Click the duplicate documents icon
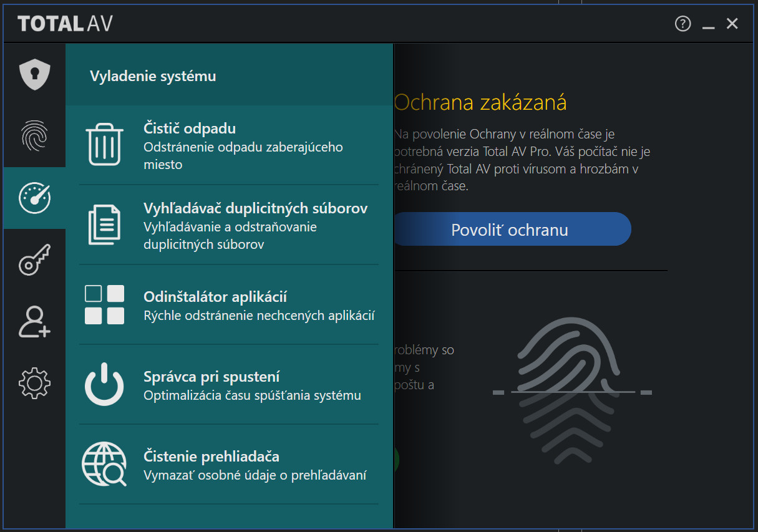 (105, 225)
